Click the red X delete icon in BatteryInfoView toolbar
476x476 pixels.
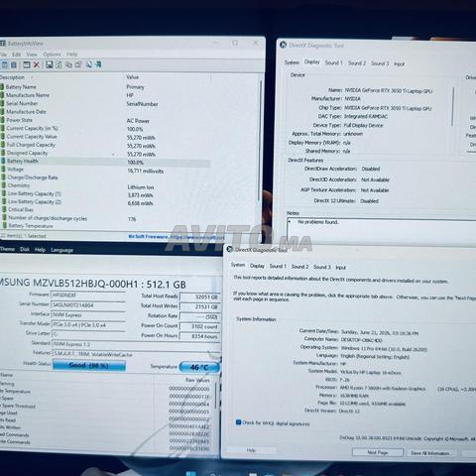point(37,64)
